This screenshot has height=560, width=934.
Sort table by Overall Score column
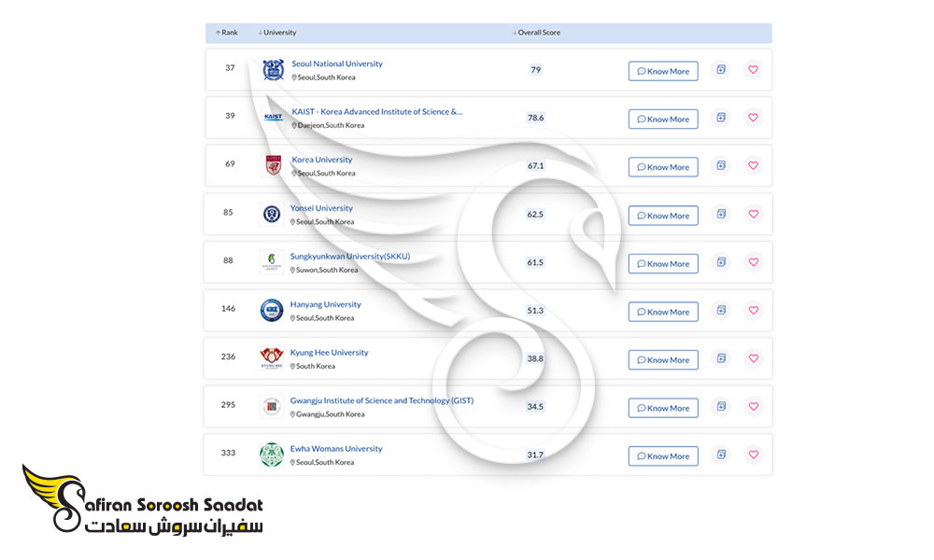pyautogui.click(x=536, y=33)
